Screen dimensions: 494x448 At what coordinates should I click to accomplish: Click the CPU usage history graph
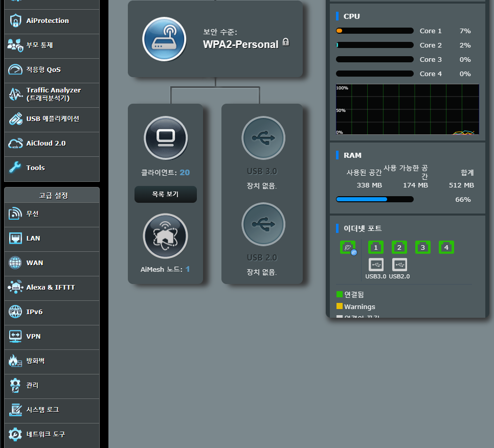click(408, 109)
